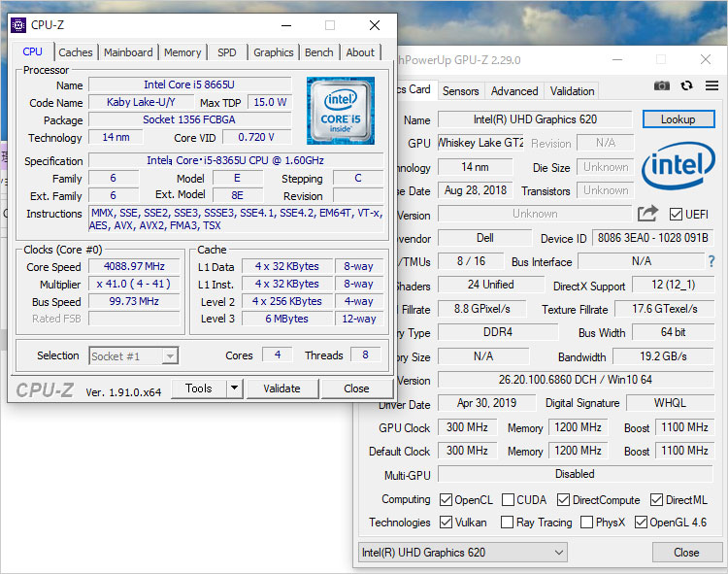
Task: Toggle the Vulkan checkbox
Action: click(x=446, y=522)
